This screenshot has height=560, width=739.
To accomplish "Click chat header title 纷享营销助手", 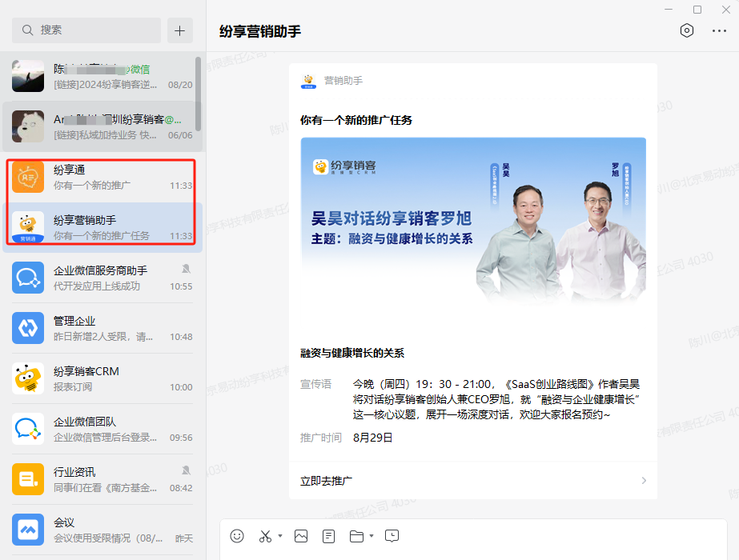I will coord(260,31).
